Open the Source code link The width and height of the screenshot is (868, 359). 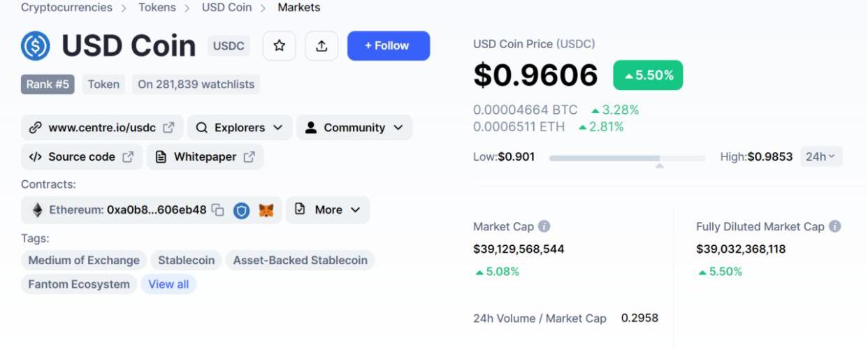click(x=82, y=157)
